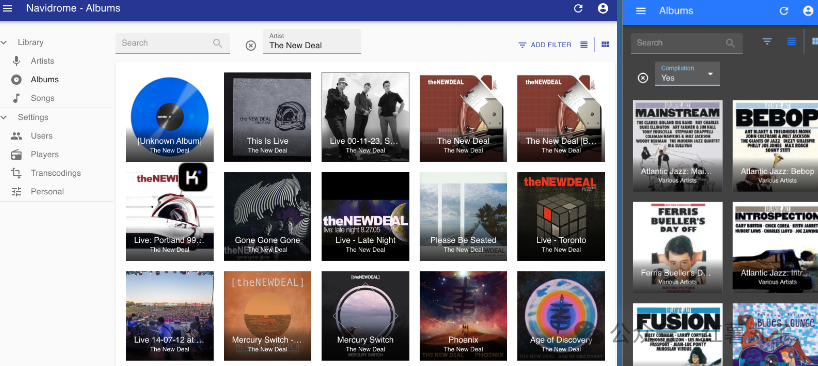Click the Personal sliders icon in sidebar

click(17, 192)
